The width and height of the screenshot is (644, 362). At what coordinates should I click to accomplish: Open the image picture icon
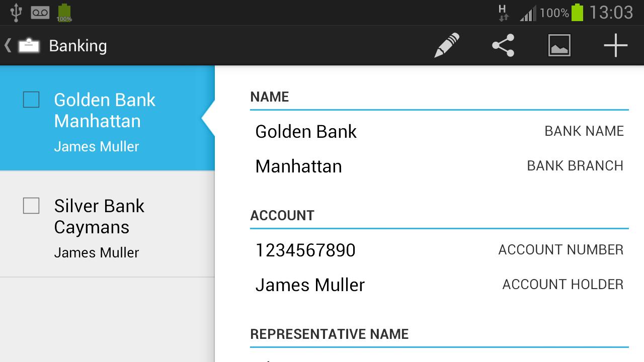559,46
